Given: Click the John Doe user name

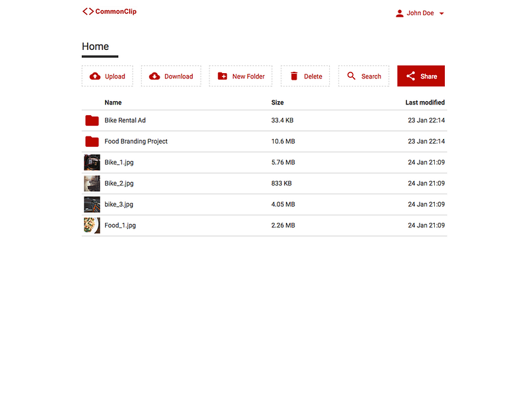Looking at the screenshot, I should click(420, 13).
